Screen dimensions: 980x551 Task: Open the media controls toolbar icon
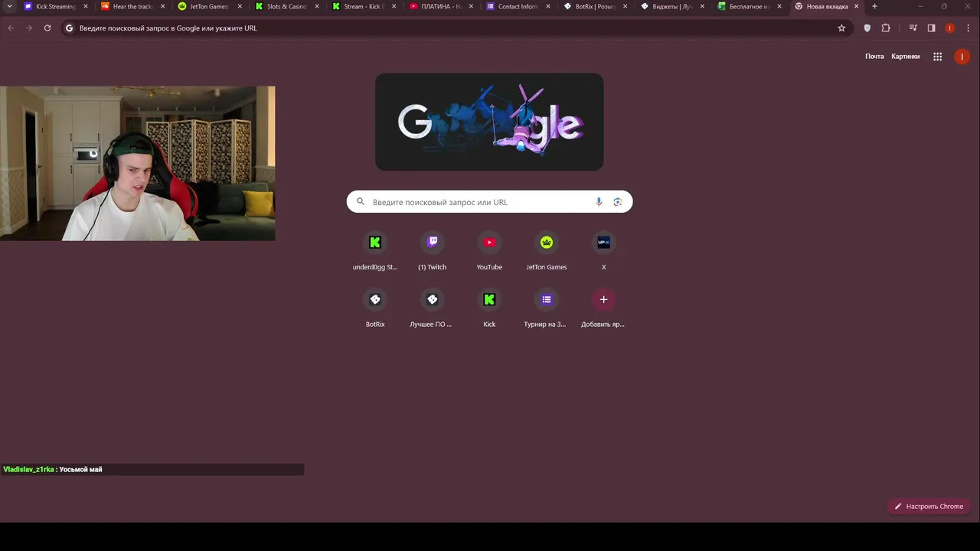click(x=913, y=28)
